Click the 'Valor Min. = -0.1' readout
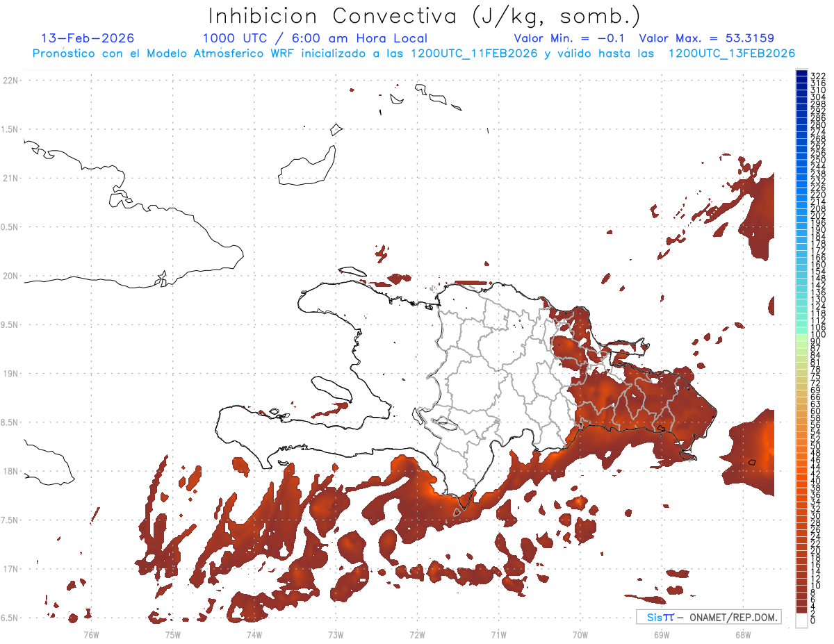This screenshot has height=644, width=834. point(570,38)
